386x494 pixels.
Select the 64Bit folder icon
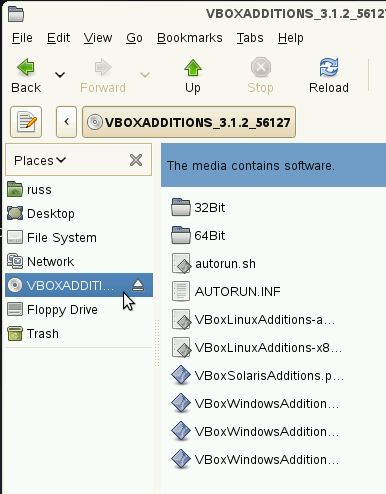[181, 235]
